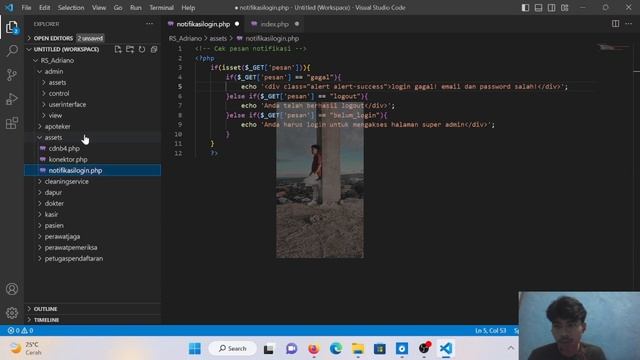640x360 pixels.
Task: Click the New Folder icon in workspace header
Action: 130,49
